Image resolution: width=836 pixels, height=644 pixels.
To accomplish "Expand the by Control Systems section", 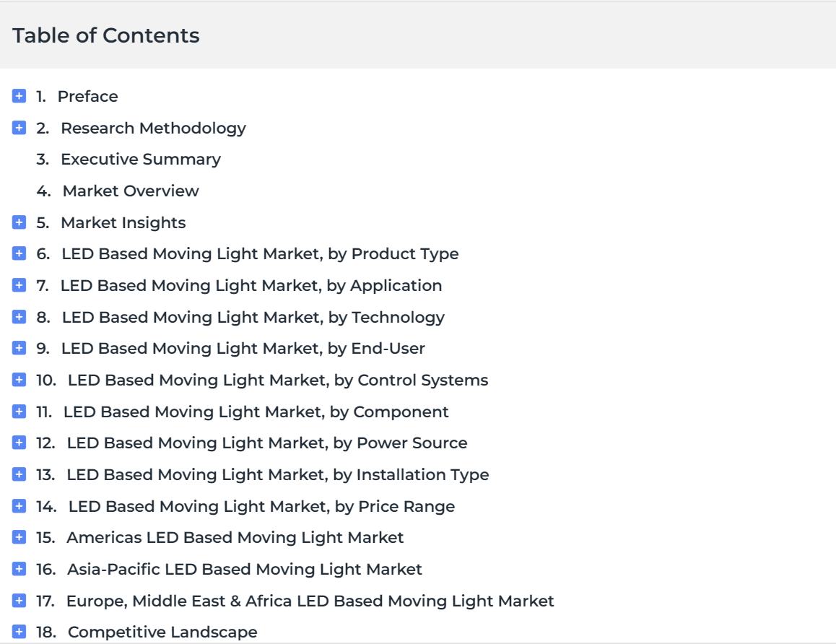I will [x=19, y=380].
